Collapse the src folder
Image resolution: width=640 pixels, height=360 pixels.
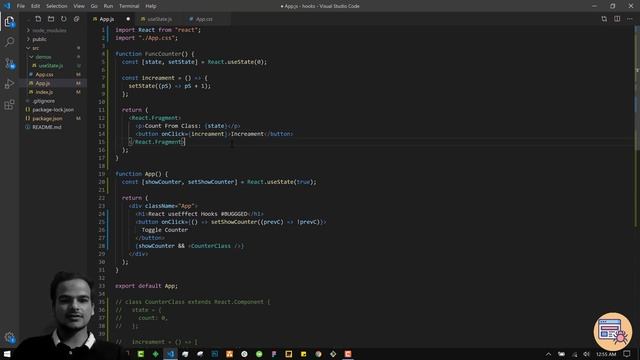(36, 48)
